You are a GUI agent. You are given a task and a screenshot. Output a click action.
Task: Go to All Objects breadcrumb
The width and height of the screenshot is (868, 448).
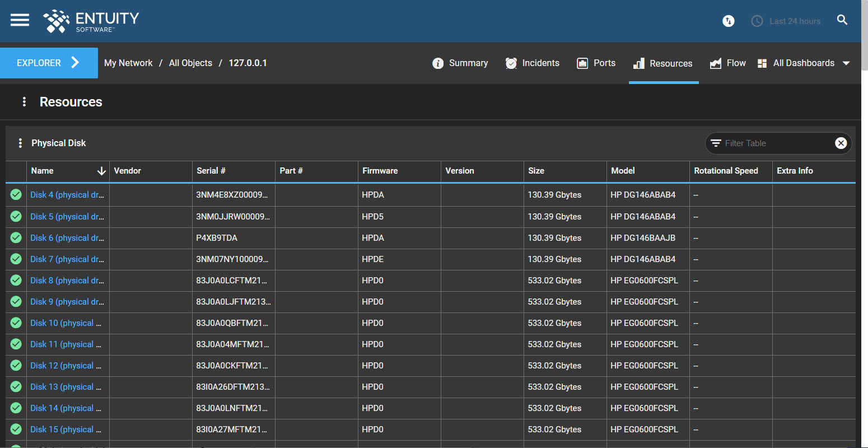[x=190, y=63]
